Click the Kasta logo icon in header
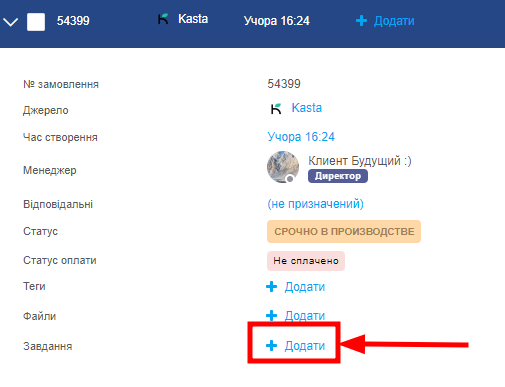The image size is (505, 387). pos(163,19)
